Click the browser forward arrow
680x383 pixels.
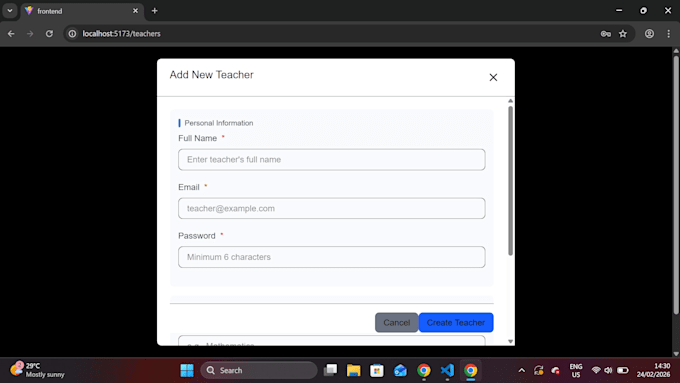30,33
